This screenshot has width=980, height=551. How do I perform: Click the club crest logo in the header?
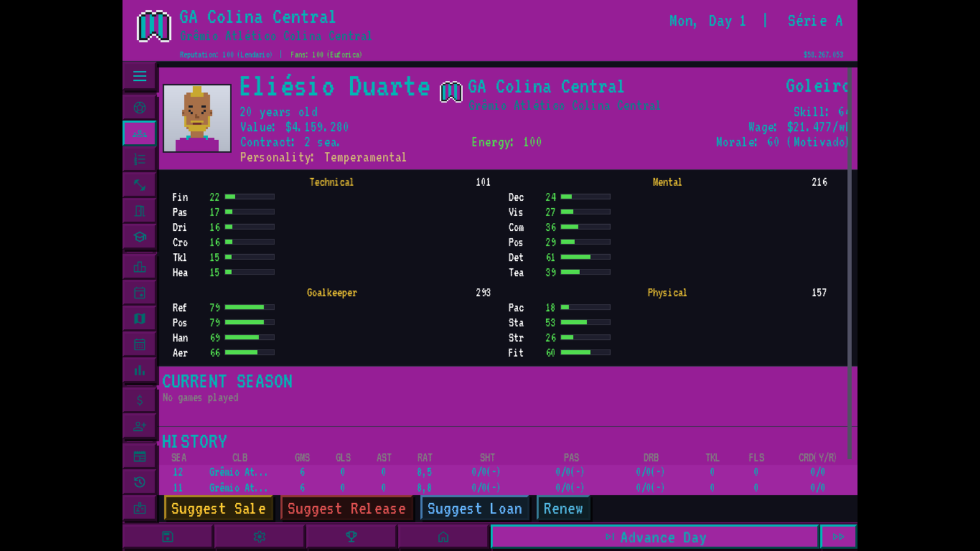point(154,26)
